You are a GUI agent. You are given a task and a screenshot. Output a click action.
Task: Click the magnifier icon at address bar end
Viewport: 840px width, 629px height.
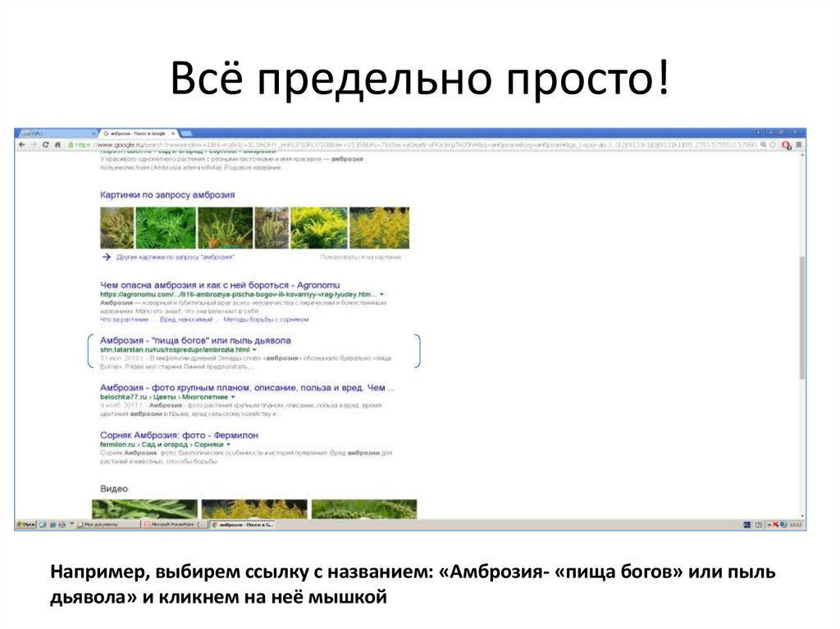(764, 144)
